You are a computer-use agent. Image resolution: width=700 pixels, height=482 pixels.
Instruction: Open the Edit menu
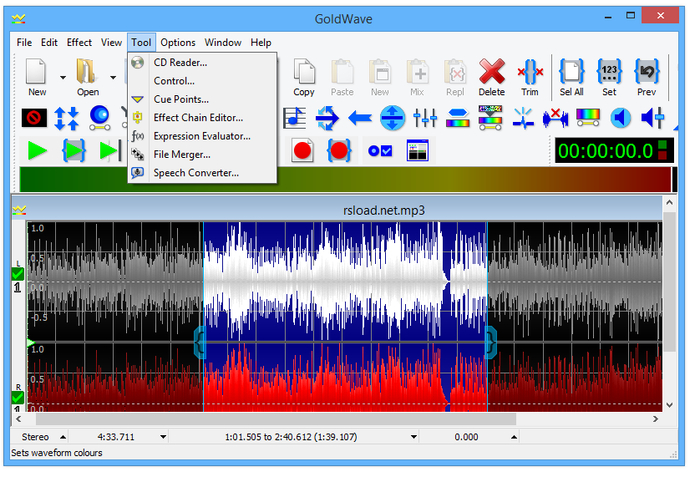pyautogui.click(x=49, y=42)
